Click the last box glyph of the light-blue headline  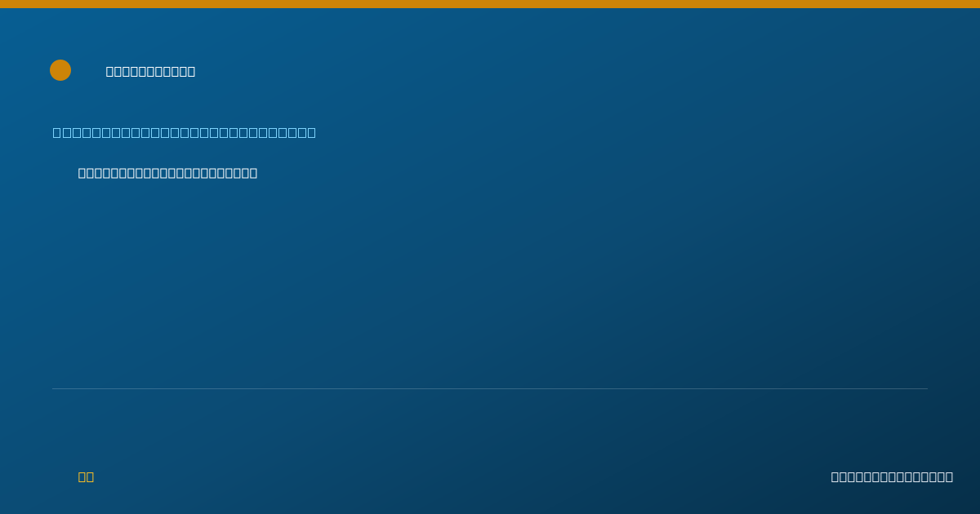[311, 132]
